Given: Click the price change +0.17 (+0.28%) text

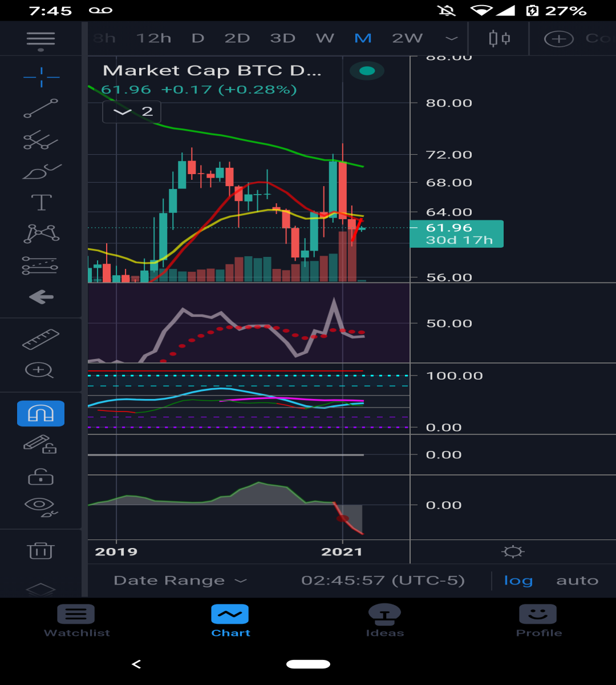Looking at the screenshot, I should coord(229,90).
